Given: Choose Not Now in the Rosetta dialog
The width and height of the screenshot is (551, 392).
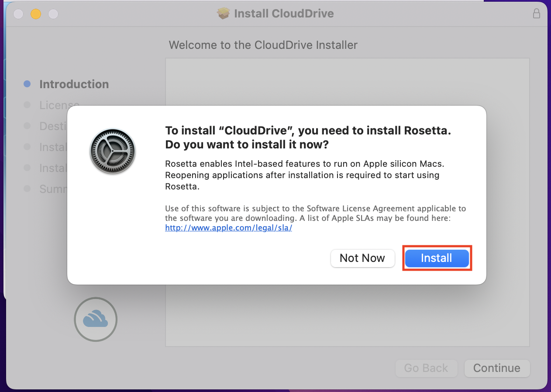Looking at the screenshot, I should click(x=362, y=258).
